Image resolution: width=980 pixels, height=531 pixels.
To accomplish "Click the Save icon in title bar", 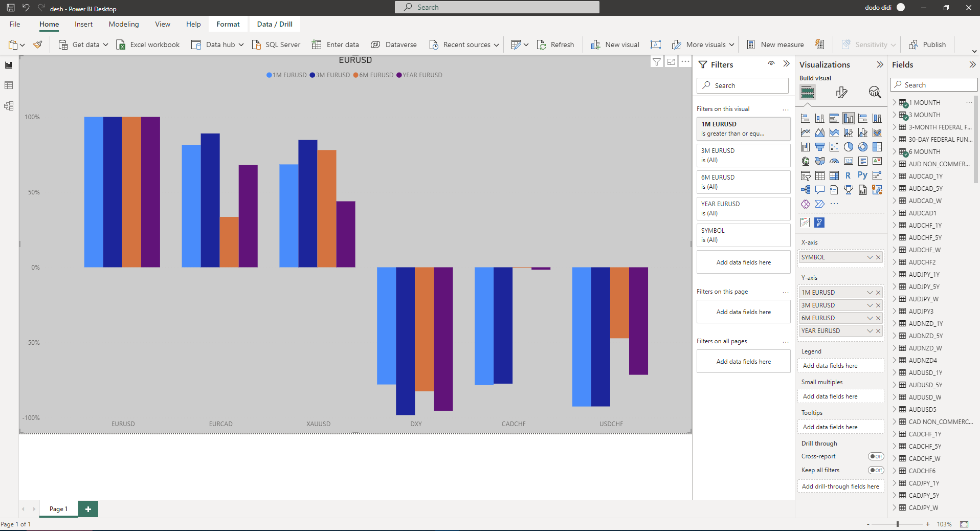I will click(10, 8).
